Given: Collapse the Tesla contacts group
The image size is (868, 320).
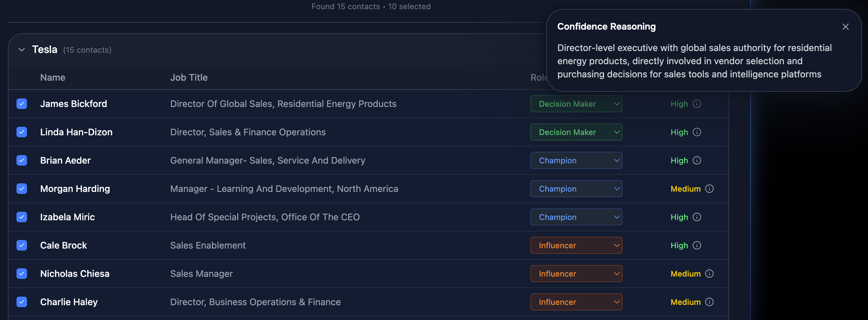Looking at the screenshot, I should 22,50.
